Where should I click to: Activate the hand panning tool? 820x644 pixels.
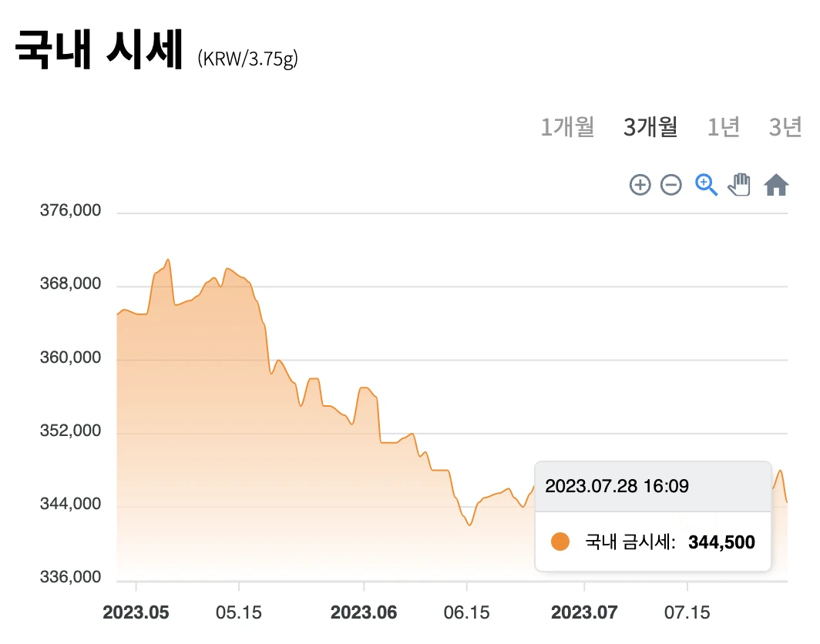[739, 184]
